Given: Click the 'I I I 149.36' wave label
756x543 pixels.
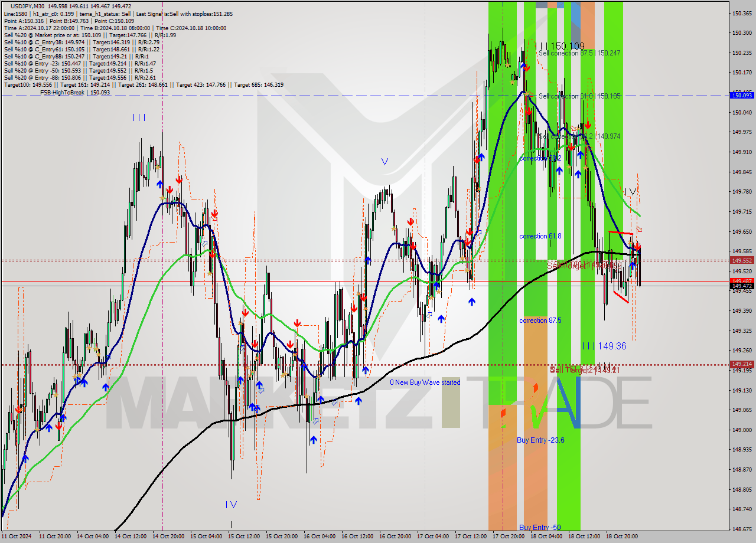Looking at the screenshot, I should (604, 346).
